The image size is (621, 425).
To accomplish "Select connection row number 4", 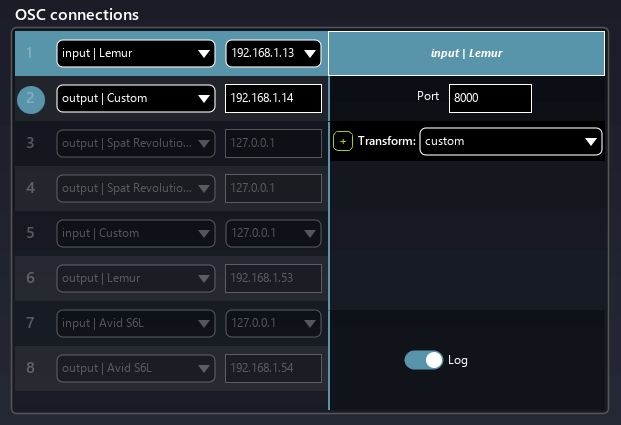I will pyautogui.click(x=31, y=188).
